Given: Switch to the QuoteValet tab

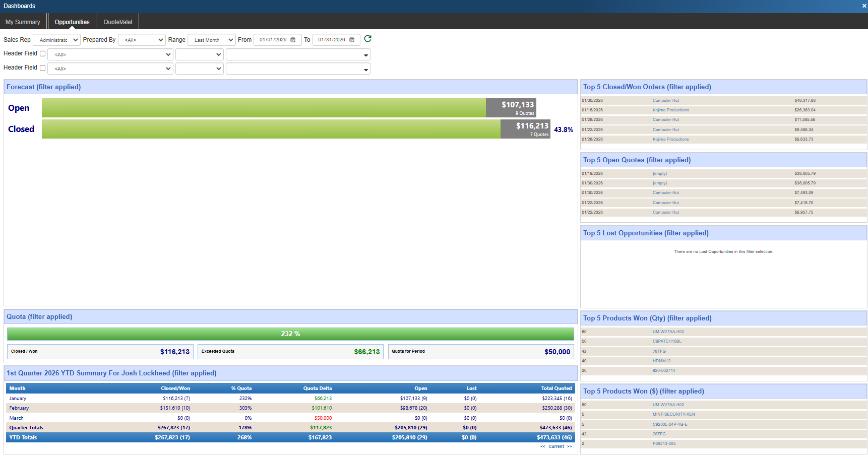Looking at the screenshot, I should tap(118, 22).
